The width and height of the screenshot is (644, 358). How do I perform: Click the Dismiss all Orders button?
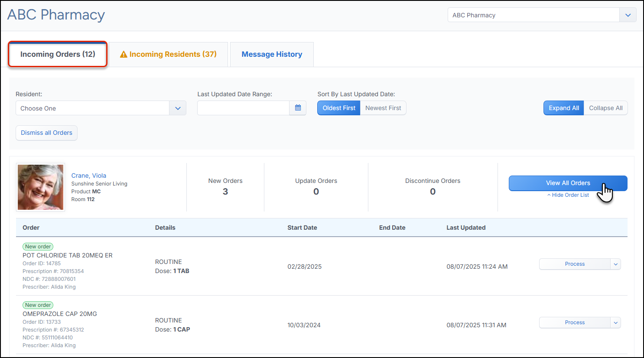tap(46, 133)
